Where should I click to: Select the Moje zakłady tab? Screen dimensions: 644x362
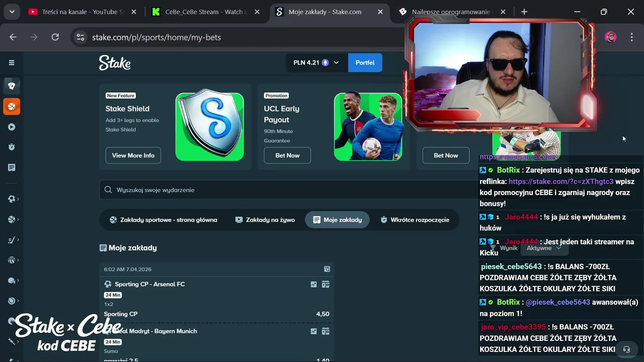(x=337, y=220)
